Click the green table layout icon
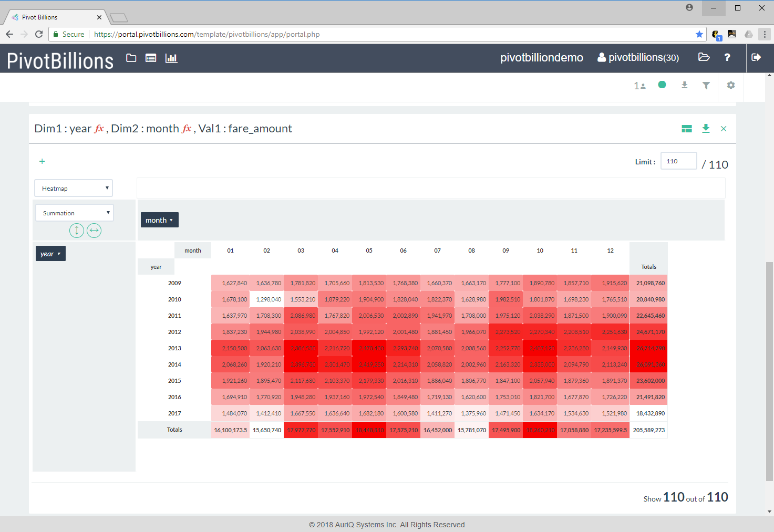The height and width of the screenshot is (532, 774). (687, 129)
